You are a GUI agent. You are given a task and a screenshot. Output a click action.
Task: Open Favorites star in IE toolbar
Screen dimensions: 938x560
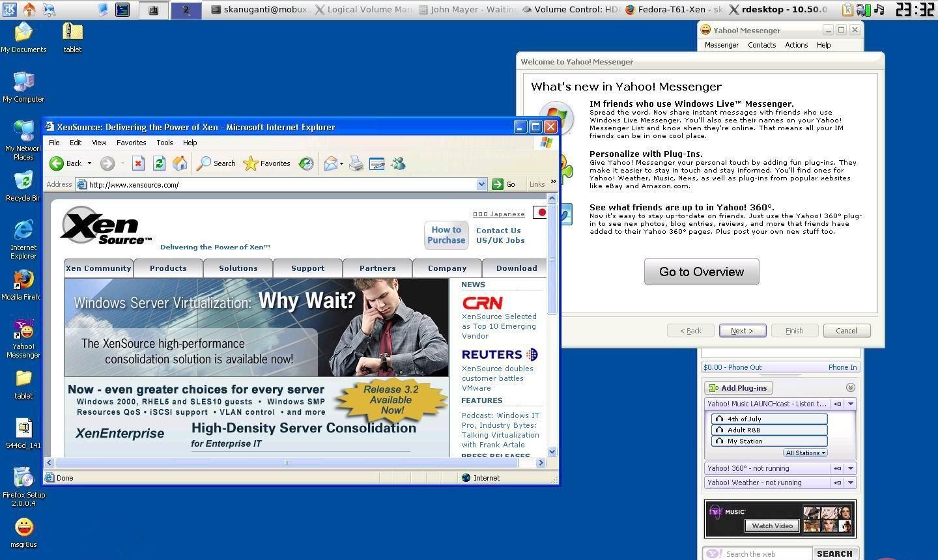click(266, 163)
